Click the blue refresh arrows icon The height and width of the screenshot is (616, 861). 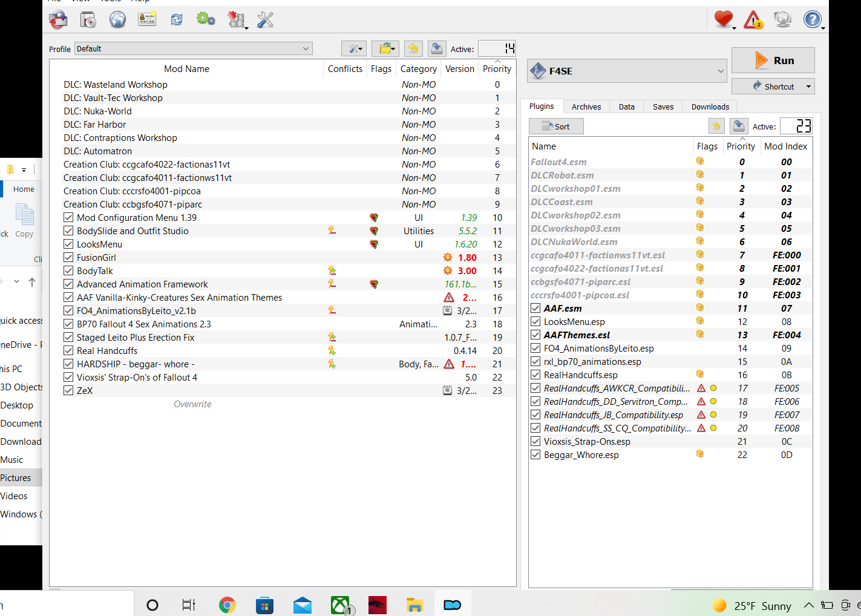click(177, 20)
